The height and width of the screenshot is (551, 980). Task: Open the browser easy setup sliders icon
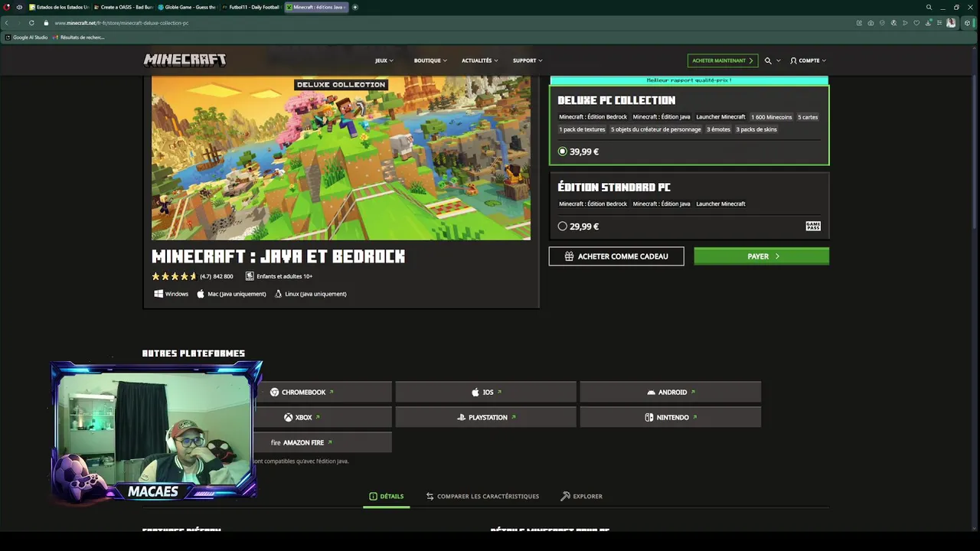(939, 23)
